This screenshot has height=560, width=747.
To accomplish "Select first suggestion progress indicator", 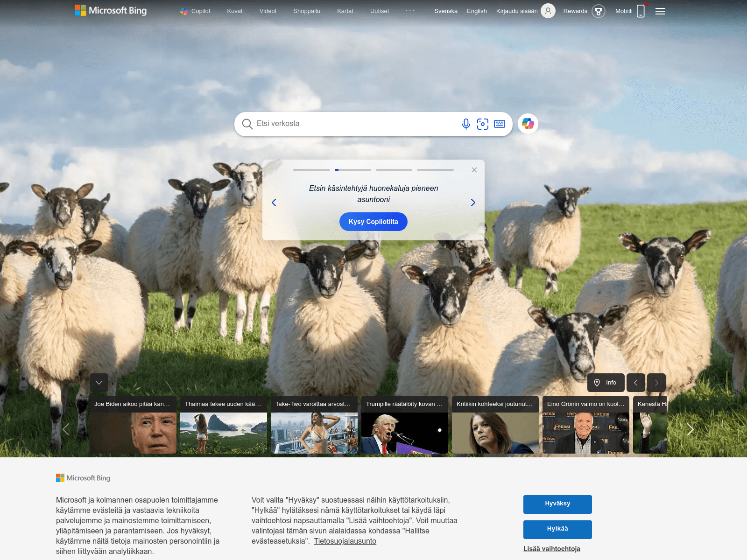I will coord(311,170).
